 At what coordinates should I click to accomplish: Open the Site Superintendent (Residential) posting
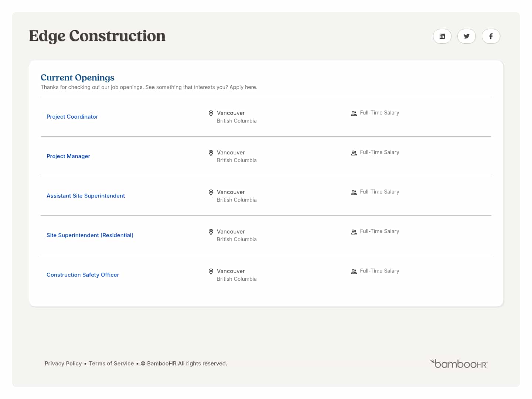[x=90, y=235]
